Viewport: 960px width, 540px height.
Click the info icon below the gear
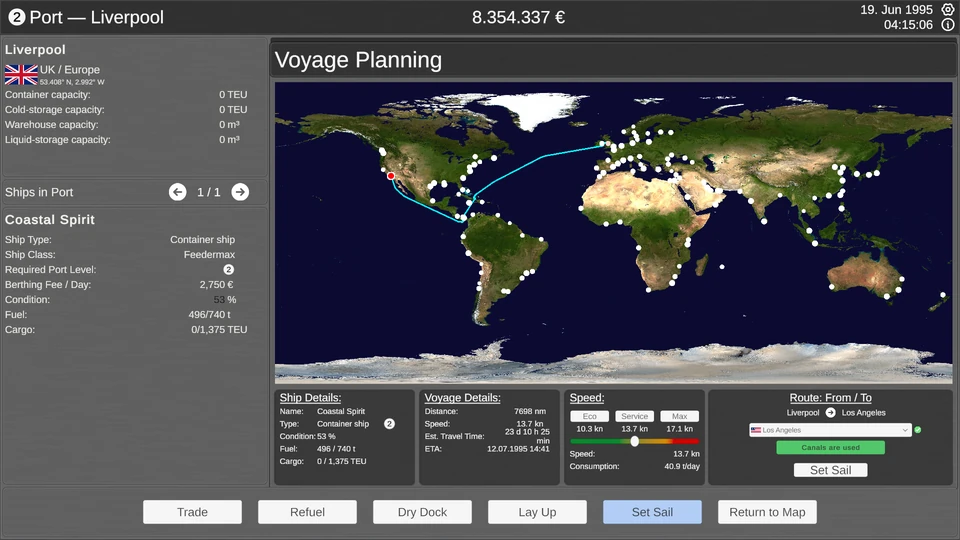(947, 25)
